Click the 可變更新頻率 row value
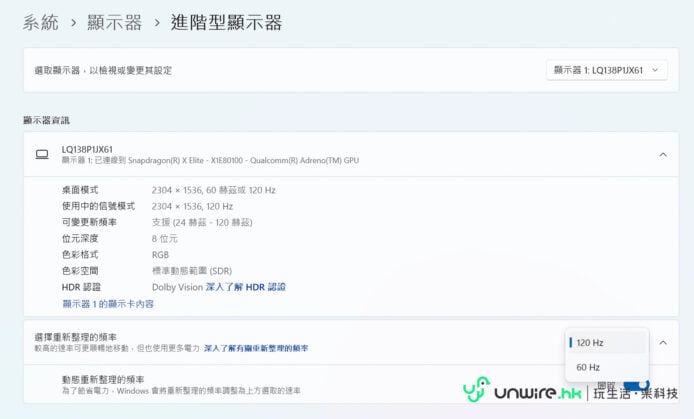 click(x=202, y=222)
